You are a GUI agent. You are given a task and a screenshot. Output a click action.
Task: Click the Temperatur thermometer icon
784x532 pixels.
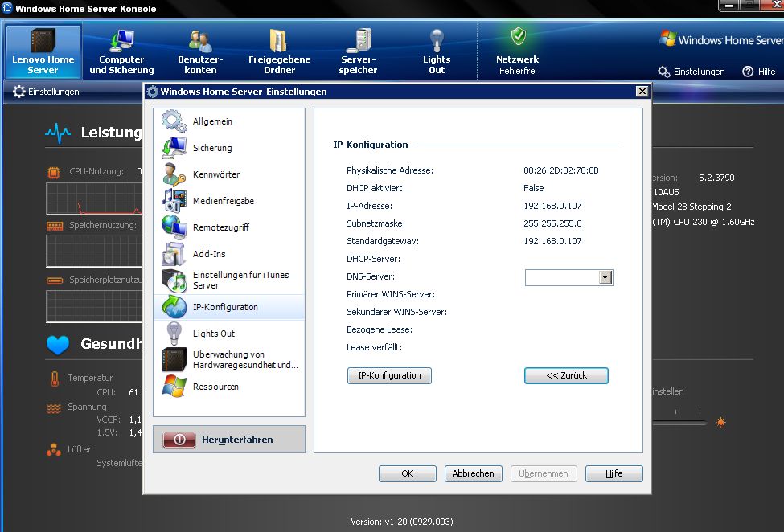point(55,379)
